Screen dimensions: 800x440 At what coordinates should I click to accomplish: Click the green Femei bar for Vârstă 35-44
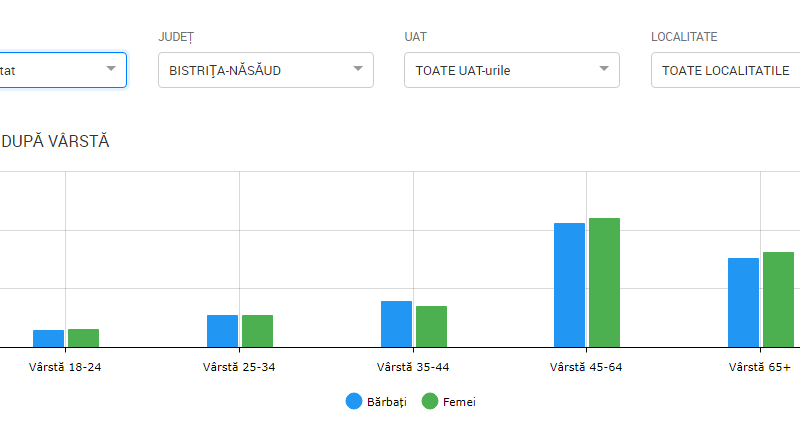point(431,326)
